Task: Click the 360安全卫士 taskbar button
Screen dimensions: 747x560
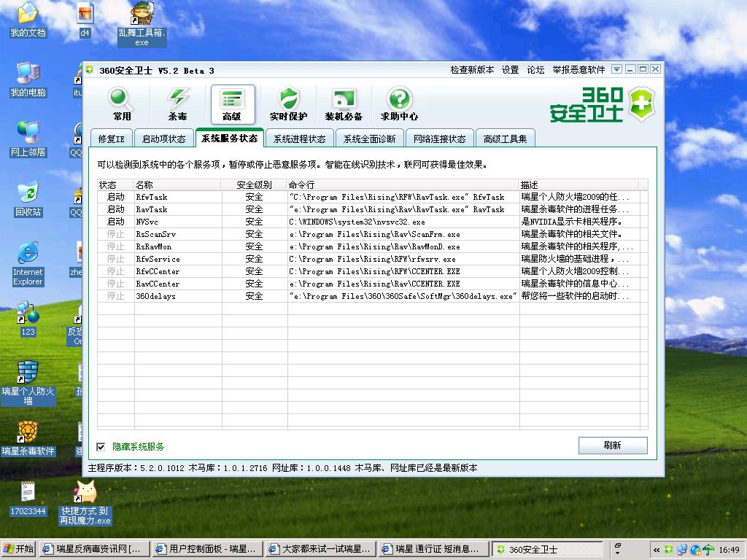Action: (x=547, y=549)
